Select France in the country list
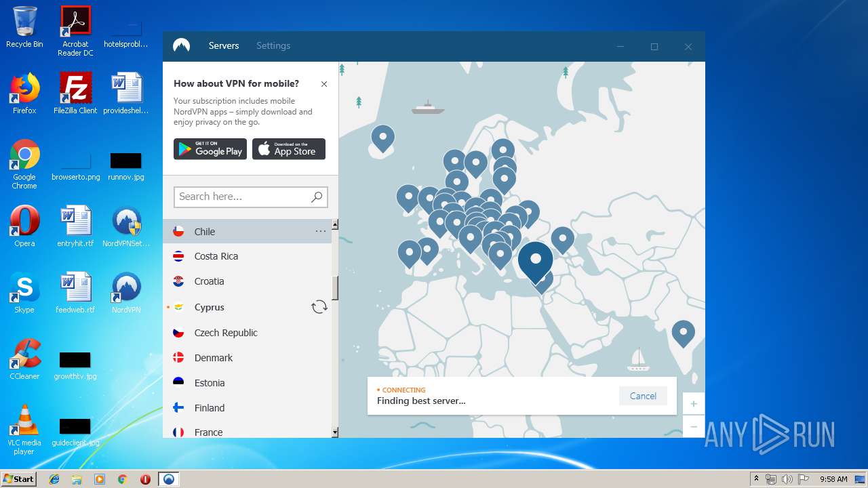 pyautogui.click(x=247, y=432)
